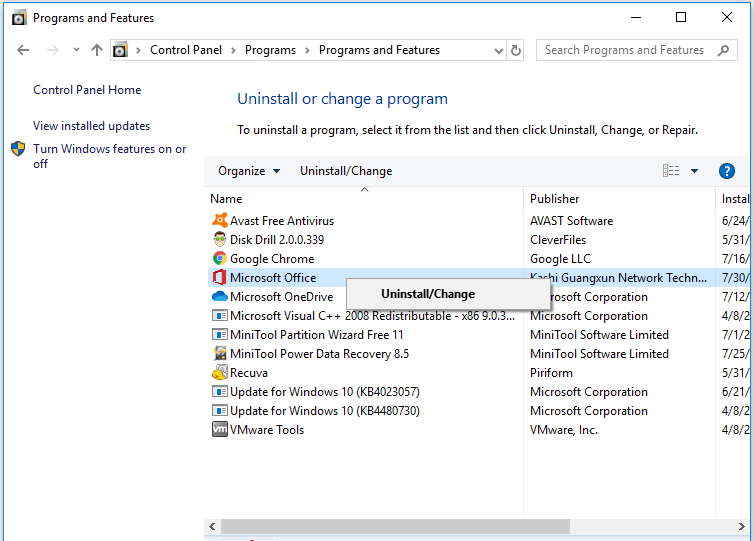The height and width of the screenshot is (541, 754).
Task: Select the Microsoft Office entry name
Action: tap(273, 277)
